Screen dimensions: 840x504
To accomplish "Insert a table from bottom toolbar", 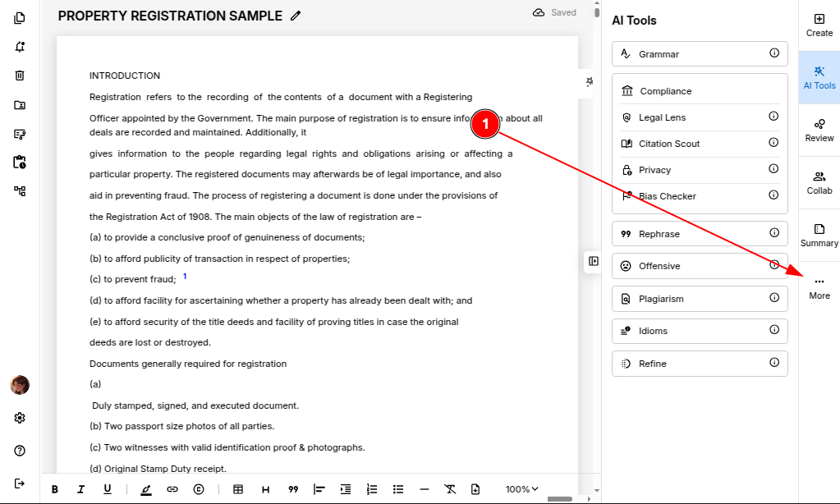I will coord(238,489).
